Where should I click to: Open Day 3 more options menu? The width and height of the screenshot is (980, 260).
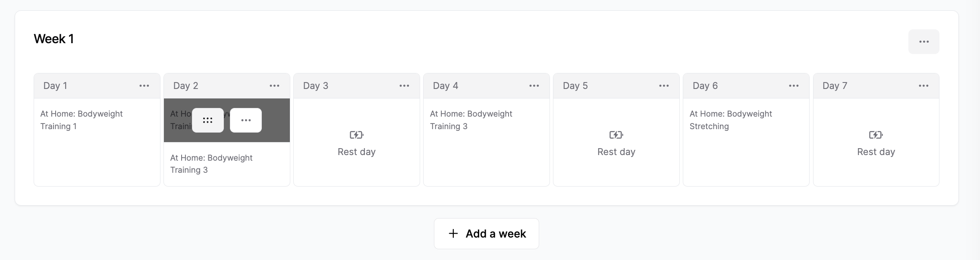point(404,86)
